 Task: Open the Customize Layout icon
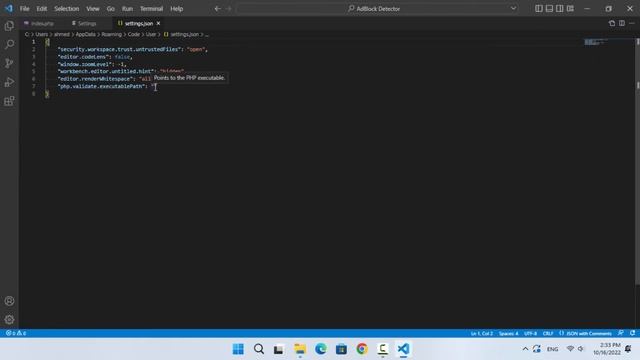pos(570,9)
